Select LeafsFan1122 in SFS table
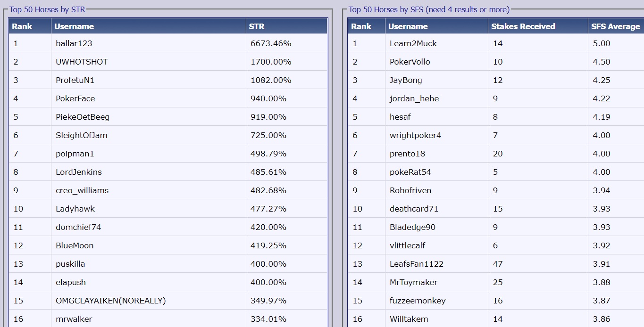The height and width of the screenshot is (327, 644). pos(417,264)
